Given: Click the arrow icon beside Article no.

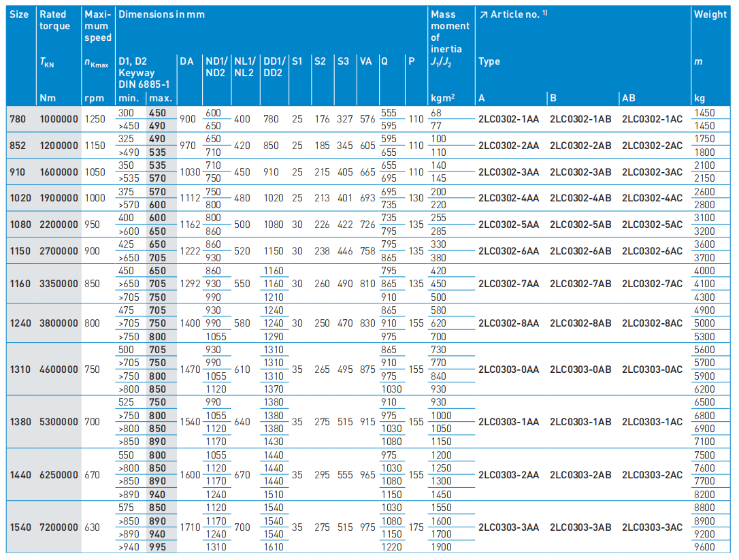Looking at the screenshot, I should click(482, 14).
